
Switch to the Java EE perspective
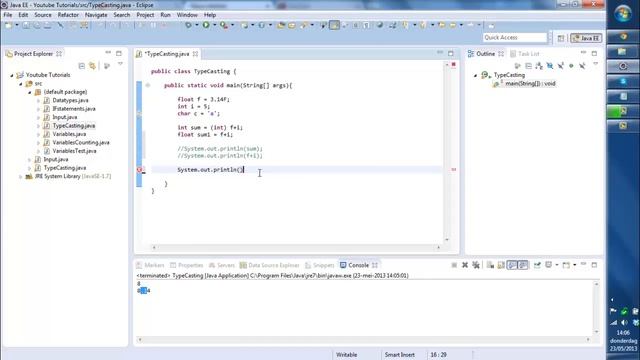(x=586, y=38)
